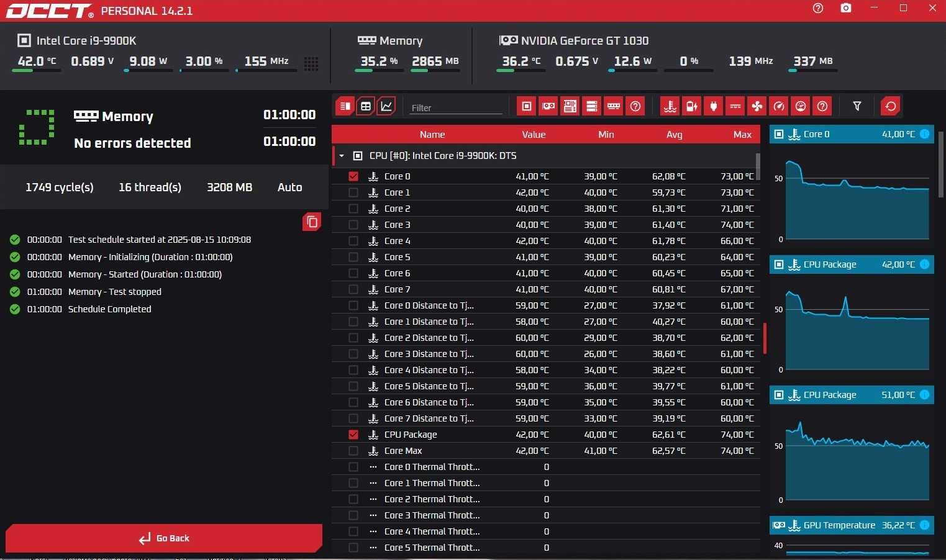Select the Core 6 sensor row
Screen dimensions: 946x560
coord(546,273)
